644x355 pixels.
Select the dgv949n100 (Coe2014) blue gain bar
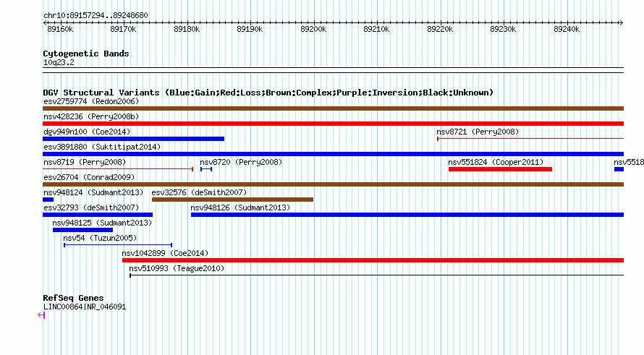(x=133, y=139)
